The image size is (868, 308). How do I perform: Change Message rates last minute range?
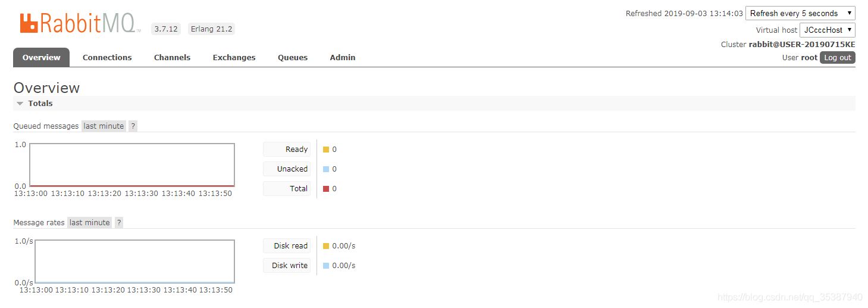[89, 222]
